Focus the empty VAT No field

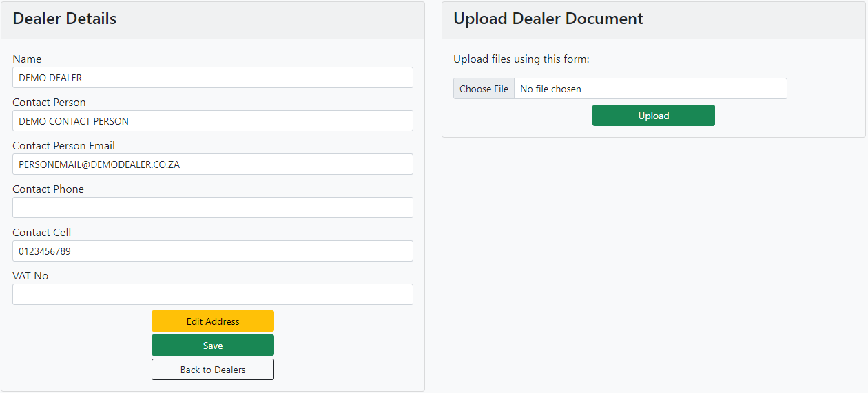click(x=212, y=295)
